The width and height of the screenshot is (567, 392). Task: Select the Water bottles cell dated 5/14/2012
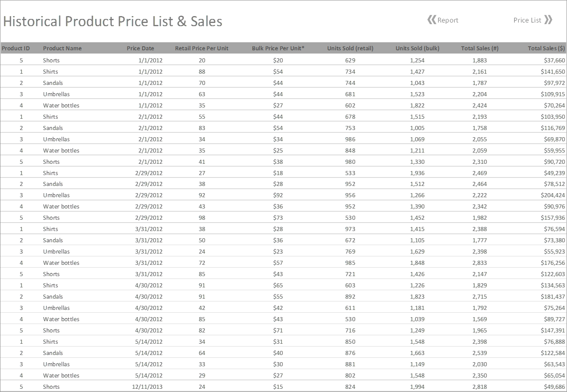[61, 375]
